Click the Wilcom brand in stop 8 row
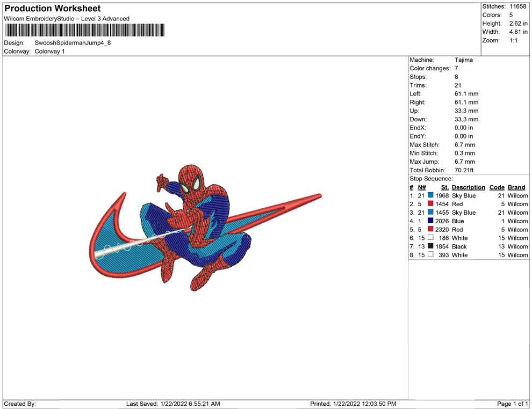This screenshot has width=532, height=409. pos(517,255)
